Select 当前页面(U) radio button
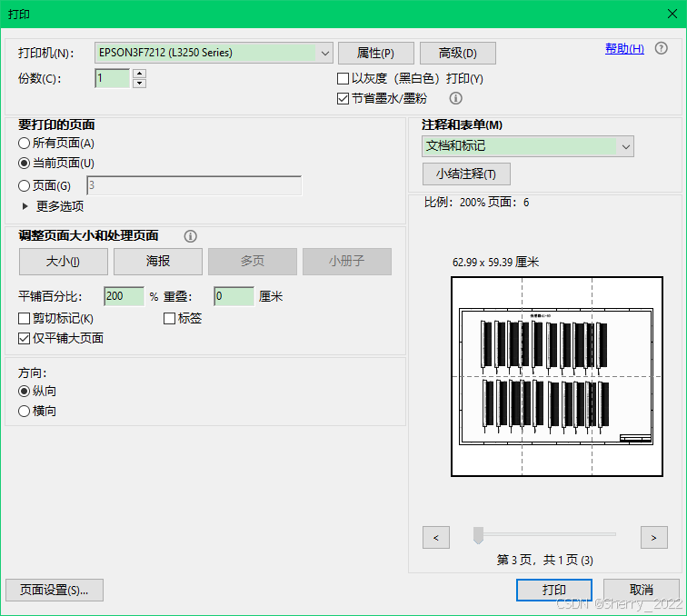Viewport: 687px width, 616px height. click(x=25, y=164)
